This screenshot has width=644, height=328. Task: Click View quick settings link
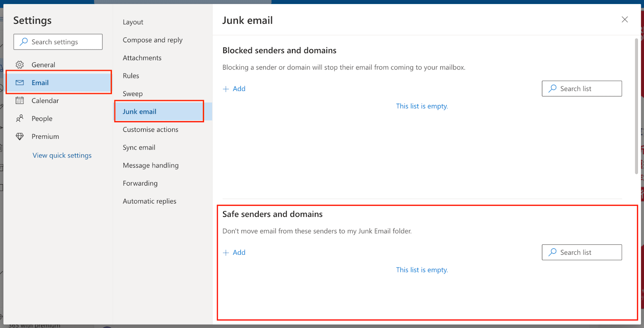click(62, 156)
